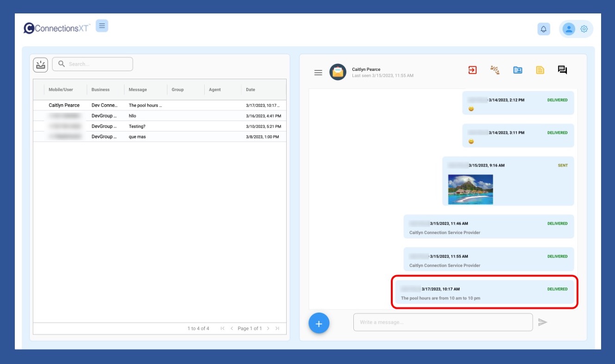Open the notifications bell
Screen dimensions: 615x364
click(x=544, y=29)
